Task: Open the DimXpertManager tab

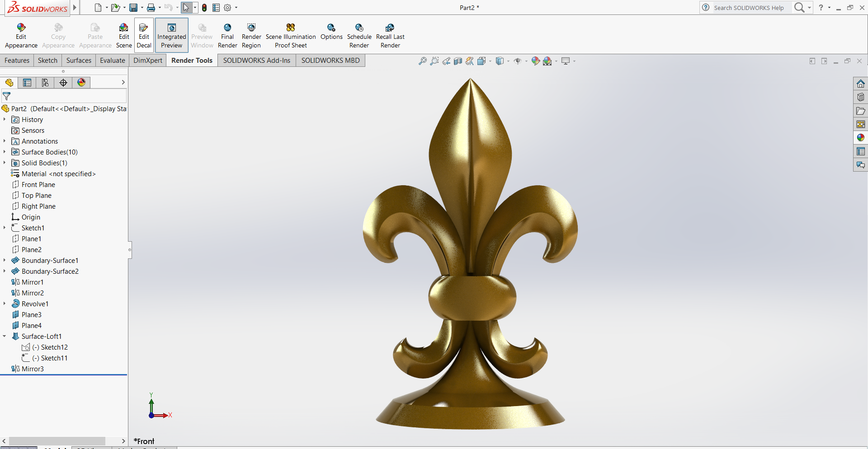Action: [x=63, y=83]
